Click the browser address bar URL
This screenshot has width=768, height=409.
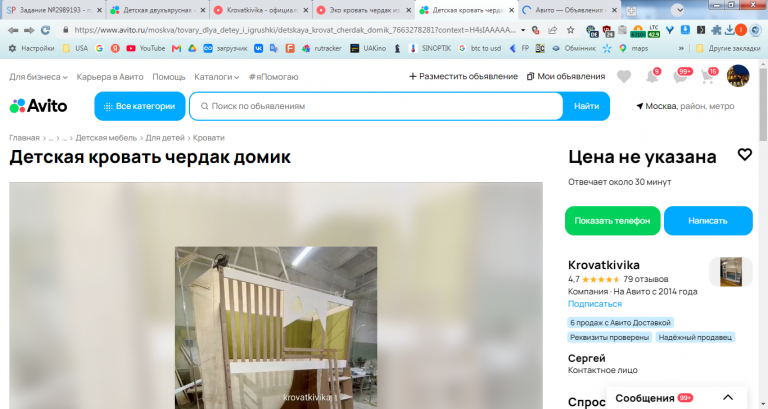point(294,30)
